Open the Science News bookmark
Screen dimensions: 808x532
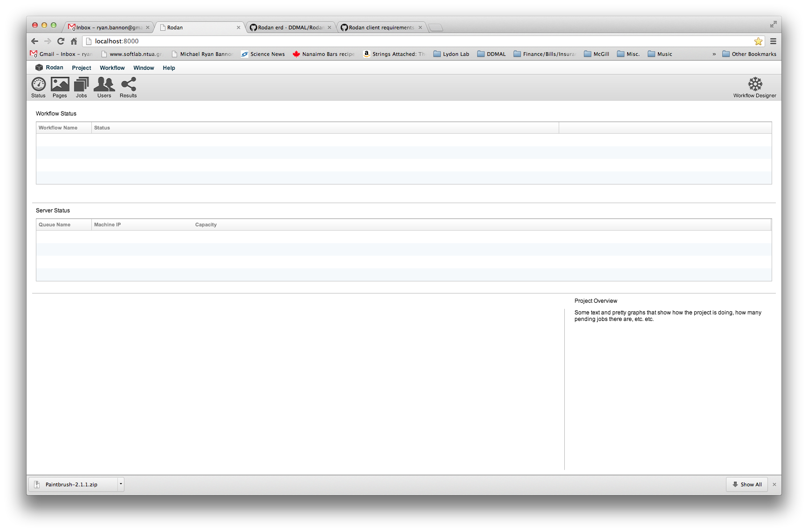click(x=263, y=54)
